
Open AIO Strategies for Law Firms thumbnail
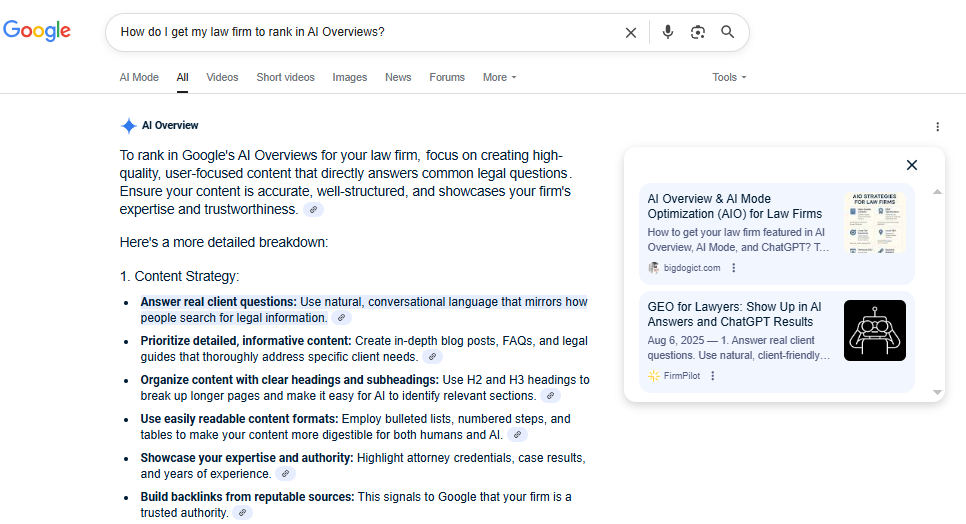(874, 222)
